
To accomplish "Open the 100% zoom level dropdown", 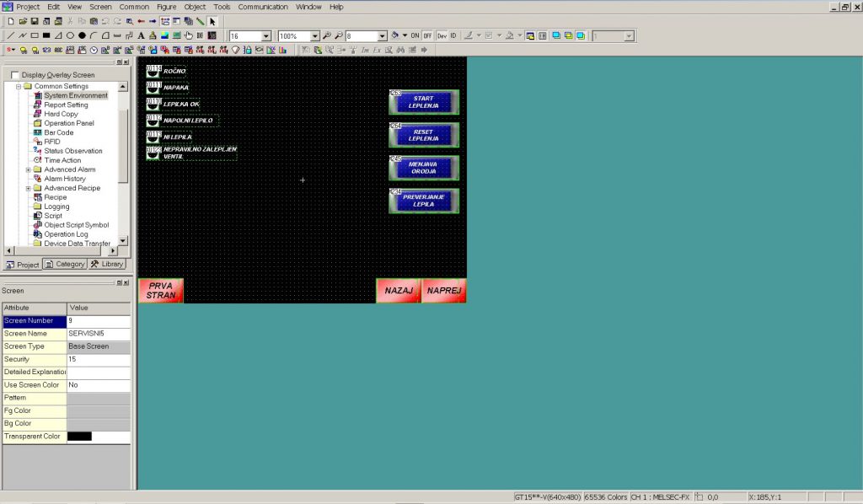I will (315, 36).
